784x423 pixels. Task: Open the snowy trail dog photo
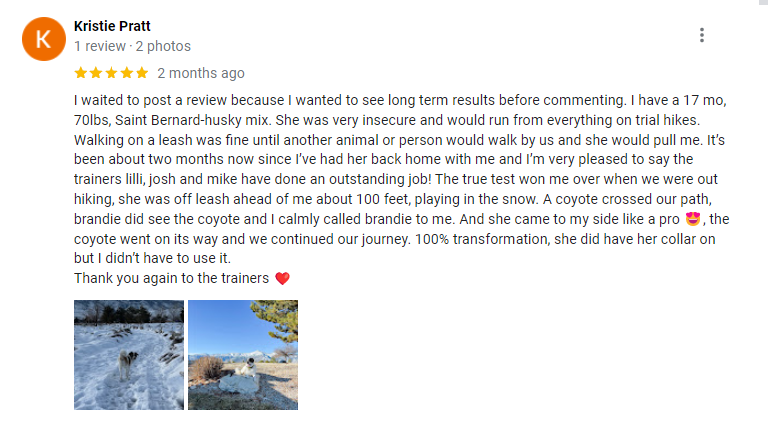click(x=129, y=355)
